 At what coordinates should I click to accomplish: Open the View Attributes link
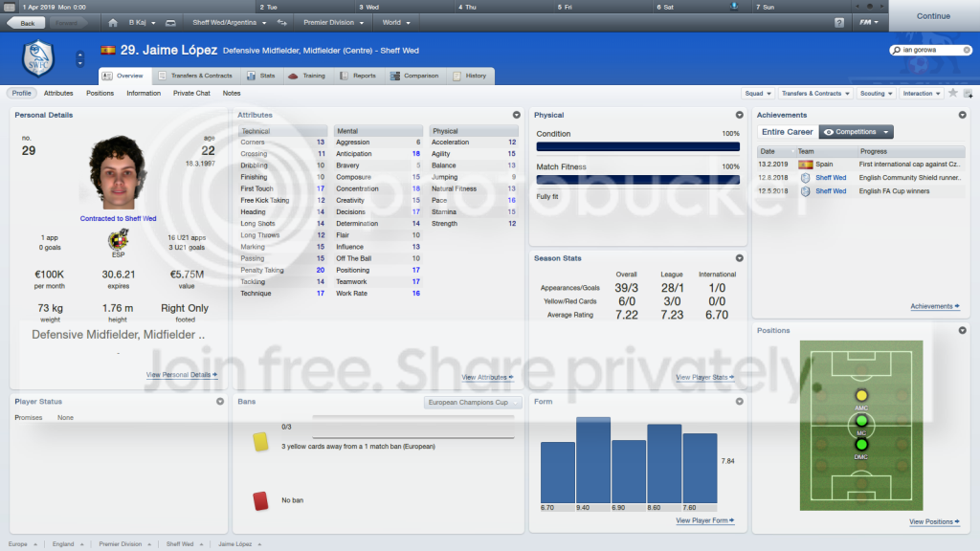(487, 377)
